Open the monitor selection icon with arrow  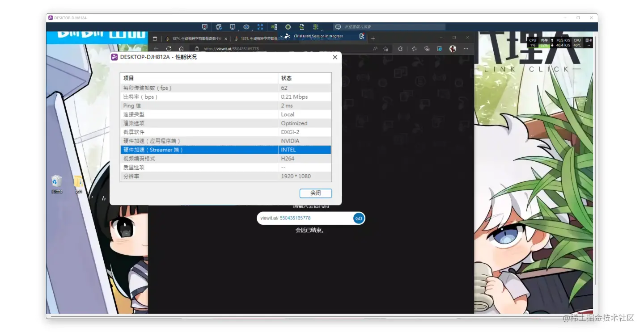pos(233,27)
